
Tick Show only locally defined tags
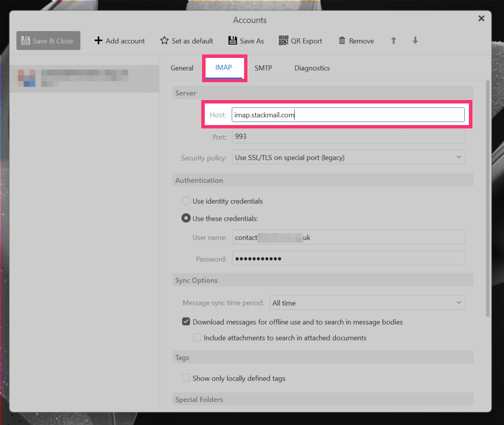(186, 378)
